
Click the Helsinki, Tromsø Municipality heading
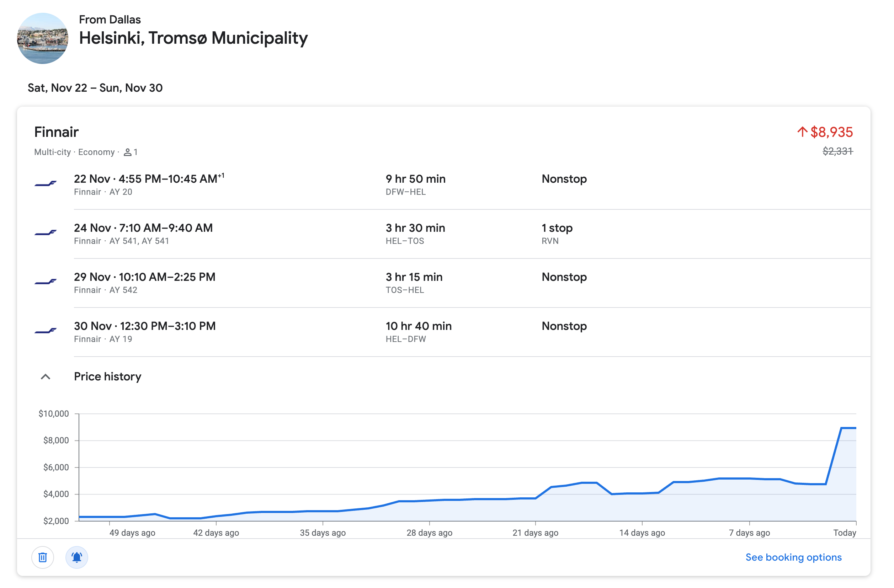coord(193,38)
